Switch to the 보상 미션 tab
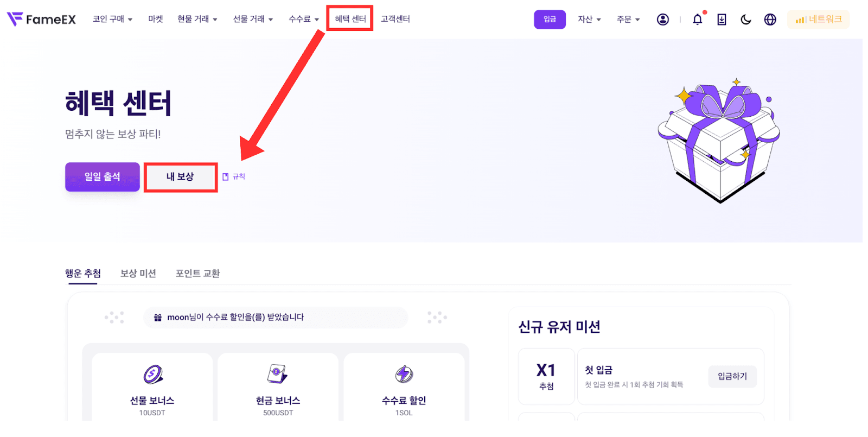Viewport: 868px width, 437px height. (138, 273)
